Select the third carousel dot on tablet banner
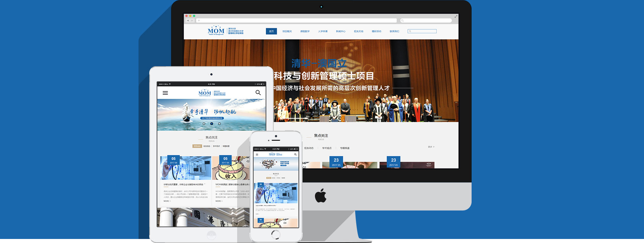The width and height of the screenshot is (644, 243). pos(219,124)
